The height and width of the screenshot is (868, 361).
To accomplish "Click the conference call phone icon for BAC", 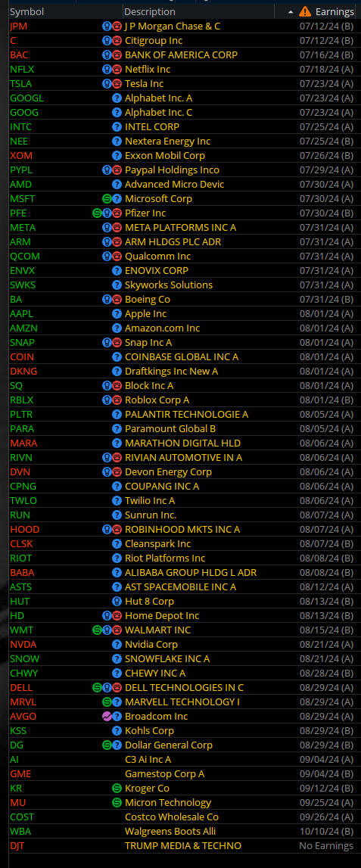I will (117, 54).
